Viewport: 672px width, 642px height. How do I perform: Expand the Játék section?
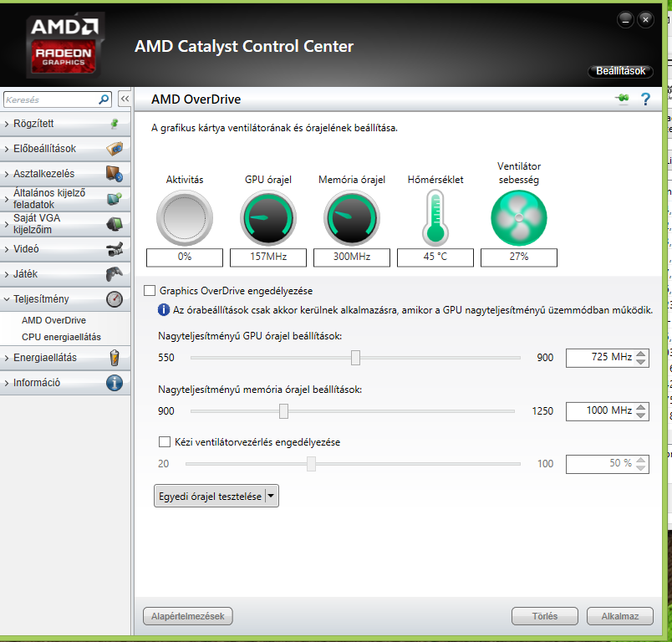click(7, 274)
